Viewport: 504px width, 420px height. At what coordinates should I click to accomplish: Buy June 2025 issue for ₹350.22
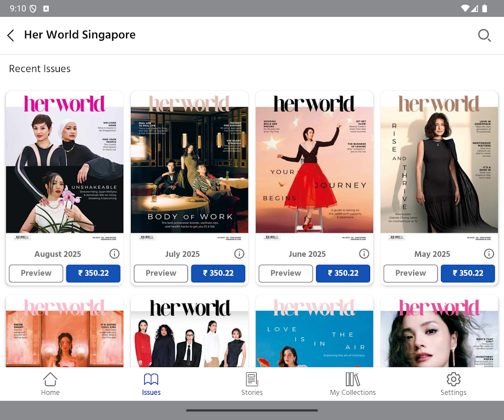click(x=343, y=274)
